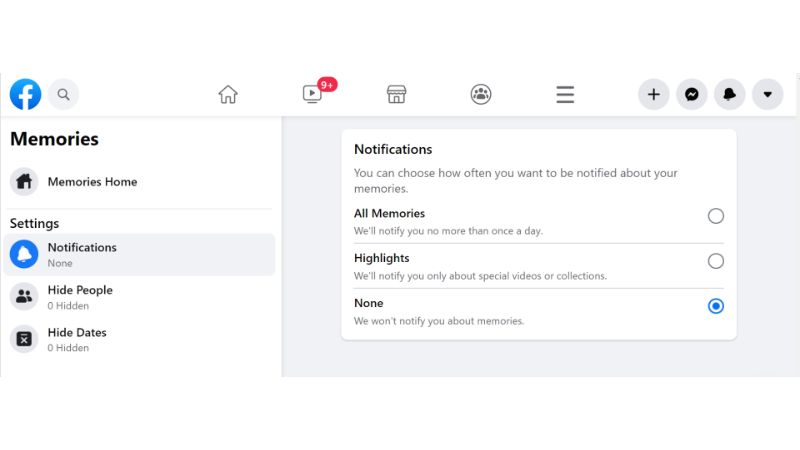Image resolution: width=800 pixels, height=450 pixels.
Task: Open the Facebook search icon
Action: 63,94
